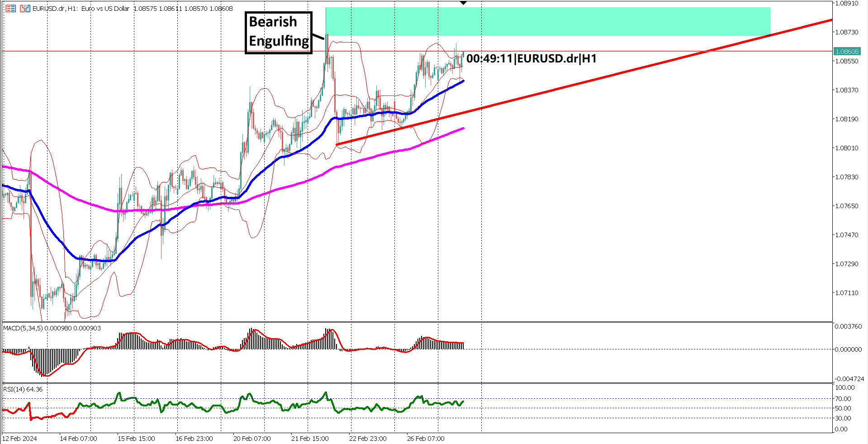This screenshot has width=868, height=444.
Task: Select the Bearish Engulfing annotation box
Action: pyautogui.click(x=278, y=32)
